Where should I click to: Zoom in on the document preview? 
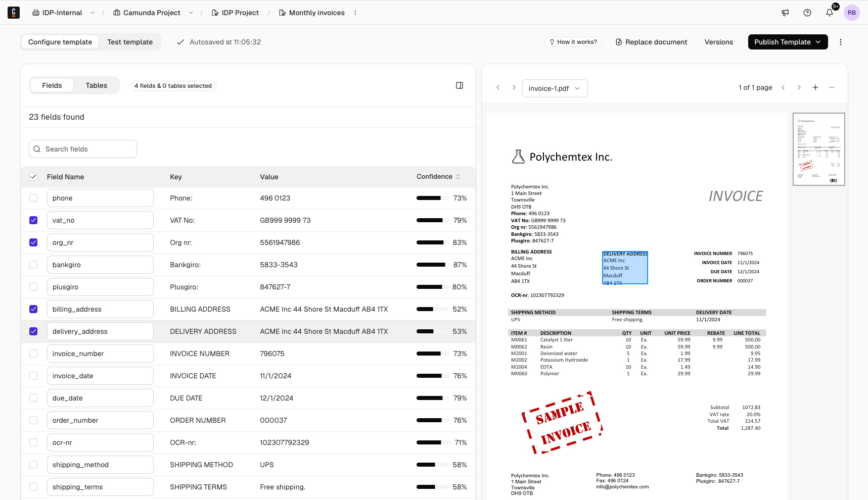[x=815, y=87]
